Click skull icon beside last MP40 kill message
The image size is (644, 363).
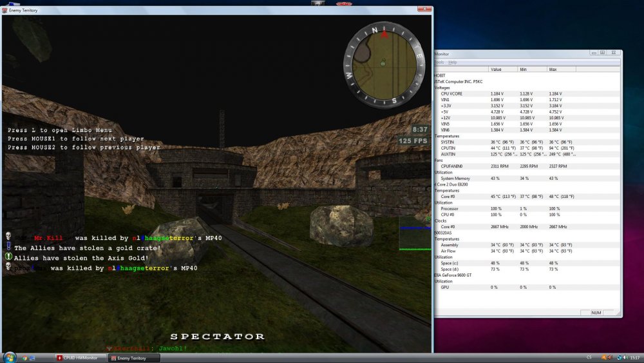click(x=8, y=267)
